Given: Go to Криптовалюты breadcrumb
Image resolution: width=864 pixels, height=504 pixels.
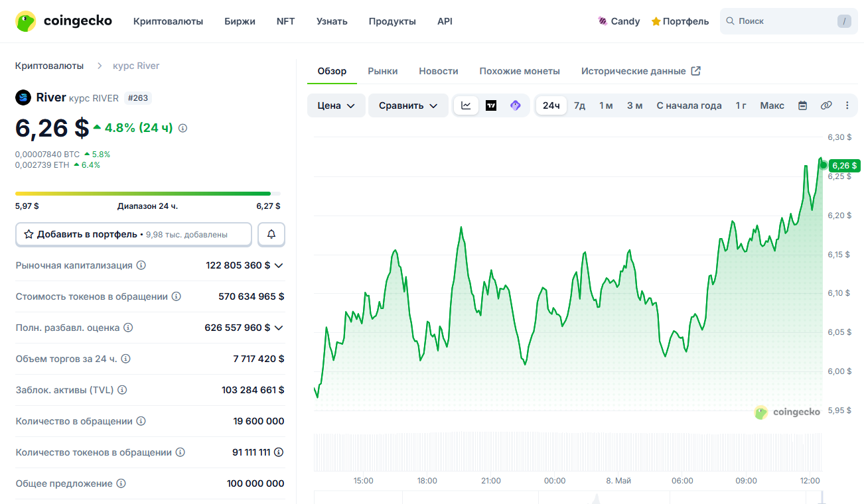Looking at the screenshot, I should point(50,66).
